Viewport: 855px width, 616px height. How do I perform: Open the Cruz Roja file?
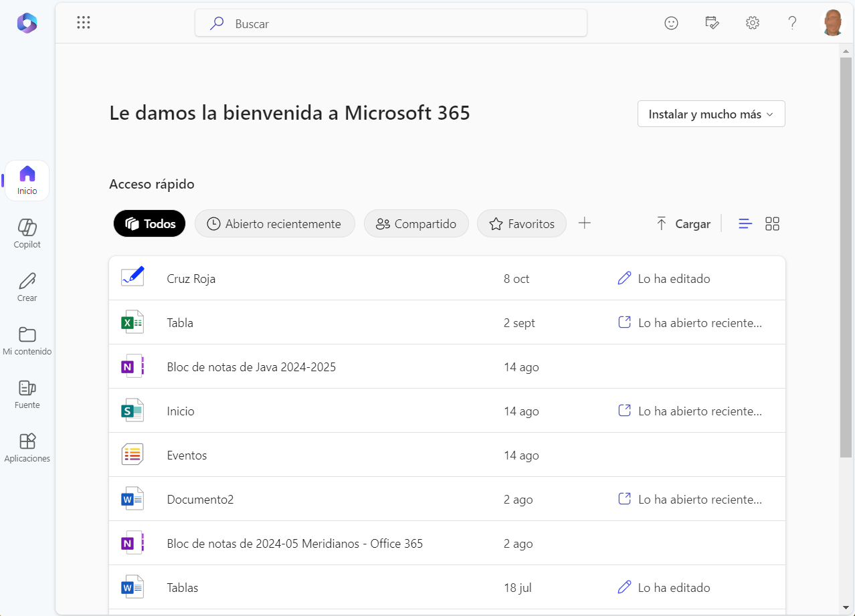191,279
